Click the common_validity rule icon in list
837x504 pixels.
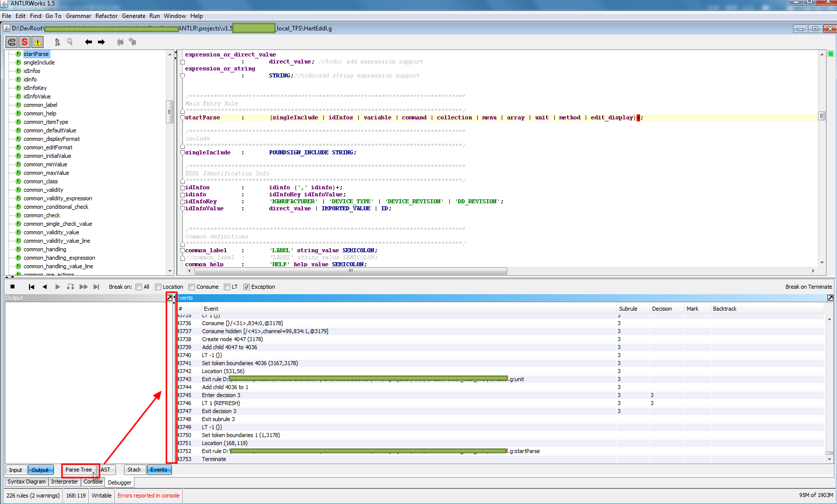[18, 190]
